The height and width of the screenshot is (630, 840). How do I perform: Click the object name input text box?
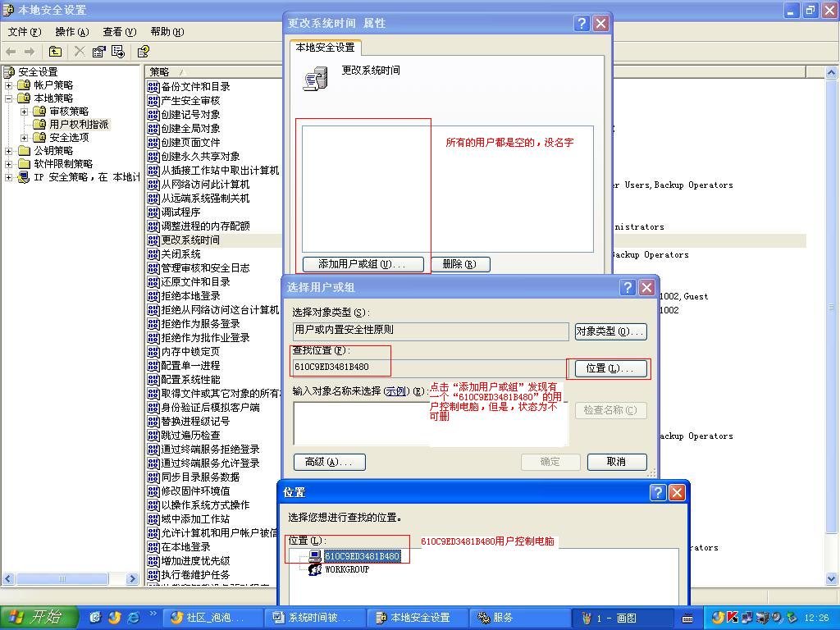click(361, 422)
